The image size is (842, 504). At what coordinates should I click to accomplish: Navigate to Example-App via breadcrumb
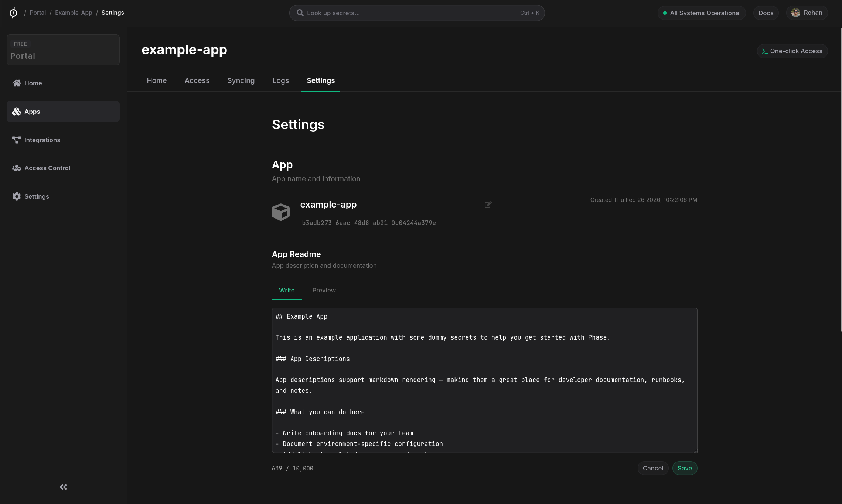click(73, 13)
